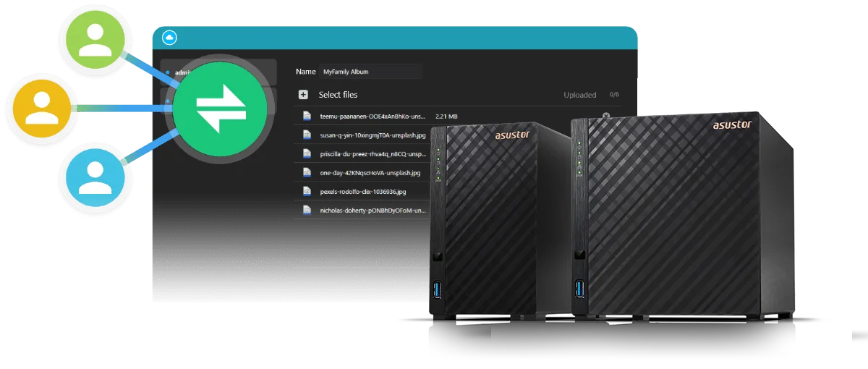868x369 pixels.
Task: Click the file icon of one-day-42KNqscHoVA row
Action: (x=307, y=173)
